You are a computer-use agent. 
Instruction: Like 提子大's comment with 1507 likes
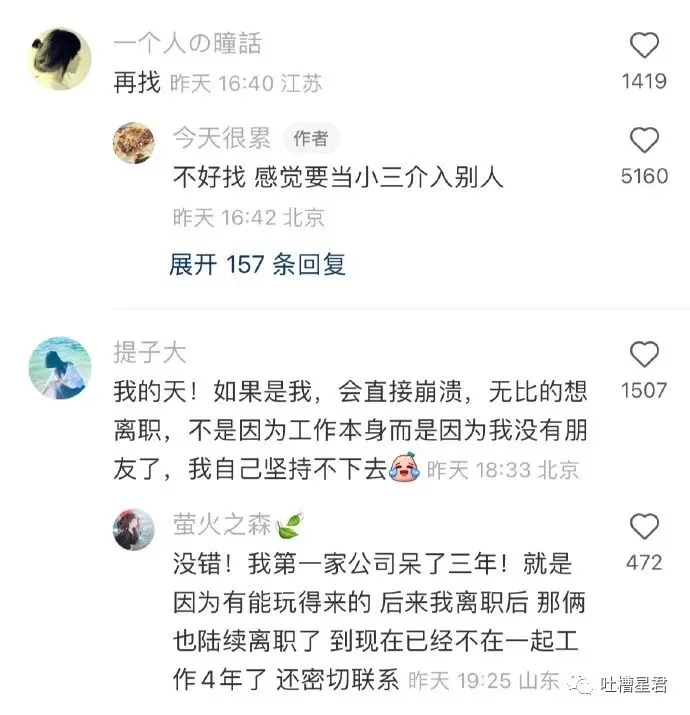pos(644,354)
